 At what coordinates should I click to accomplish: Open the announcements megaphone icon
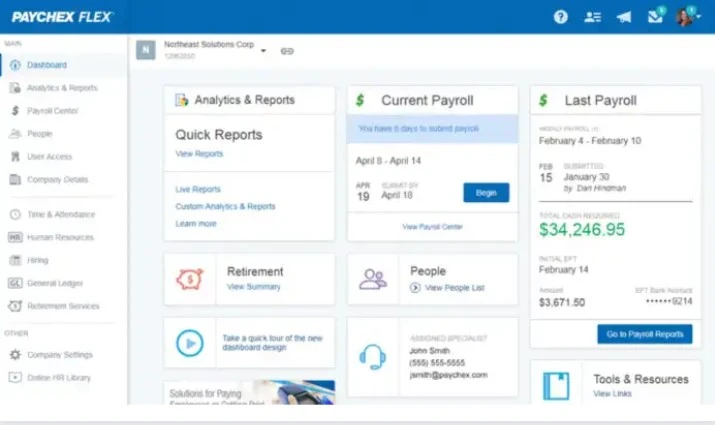pos(624,17)
